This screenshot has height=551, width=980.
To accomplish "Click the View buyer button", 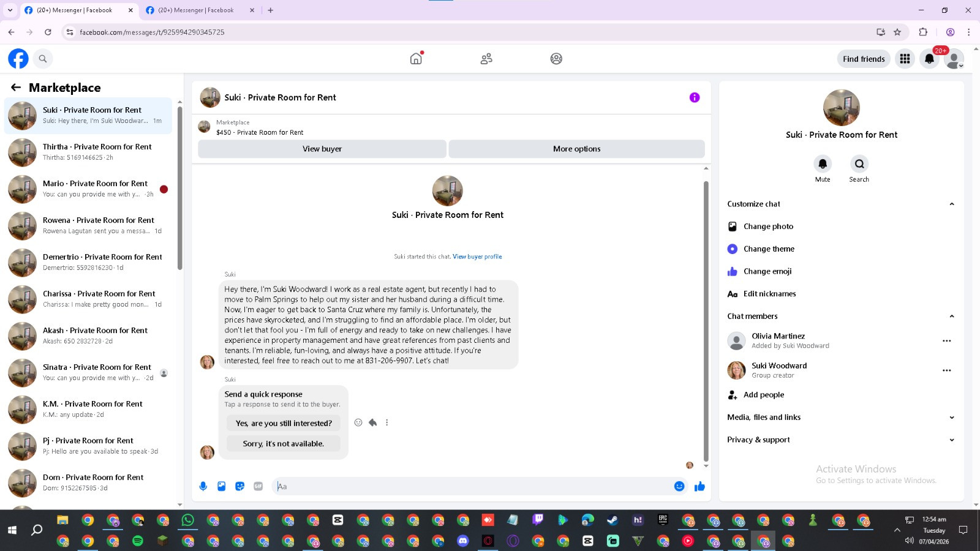I will point(322,149).
